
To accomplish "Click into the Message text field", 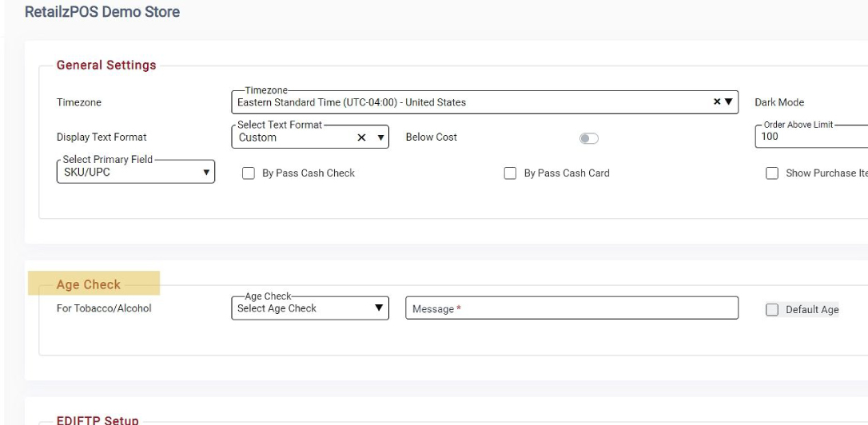I will 571,309.
